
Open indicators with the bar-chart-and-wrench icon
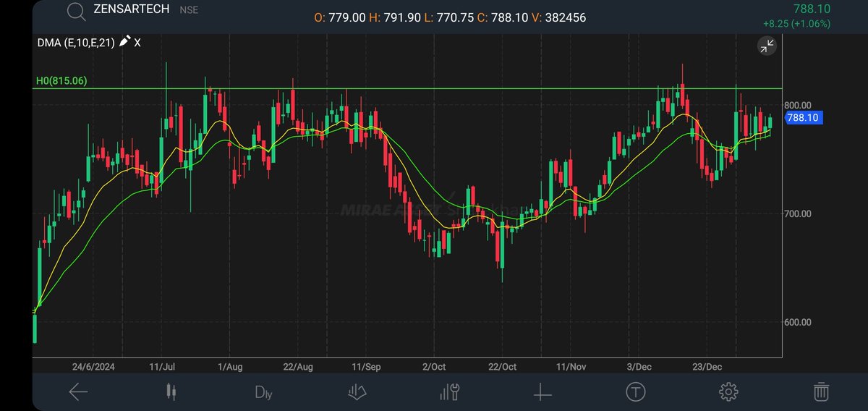tap(449, 392)
